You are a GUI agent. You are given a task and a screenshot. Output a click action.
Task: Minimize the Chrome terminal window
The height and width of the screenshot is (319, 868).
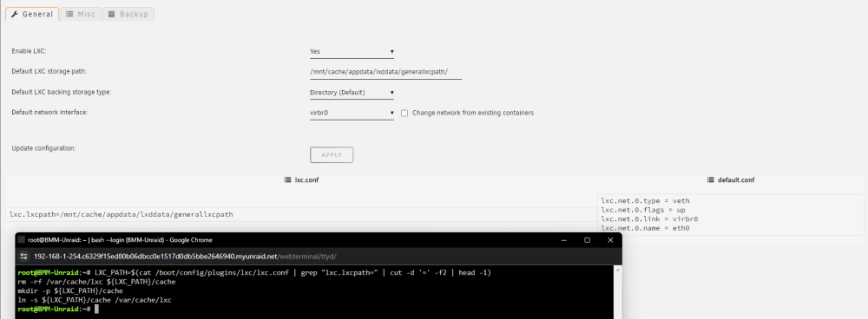[564, 240]
